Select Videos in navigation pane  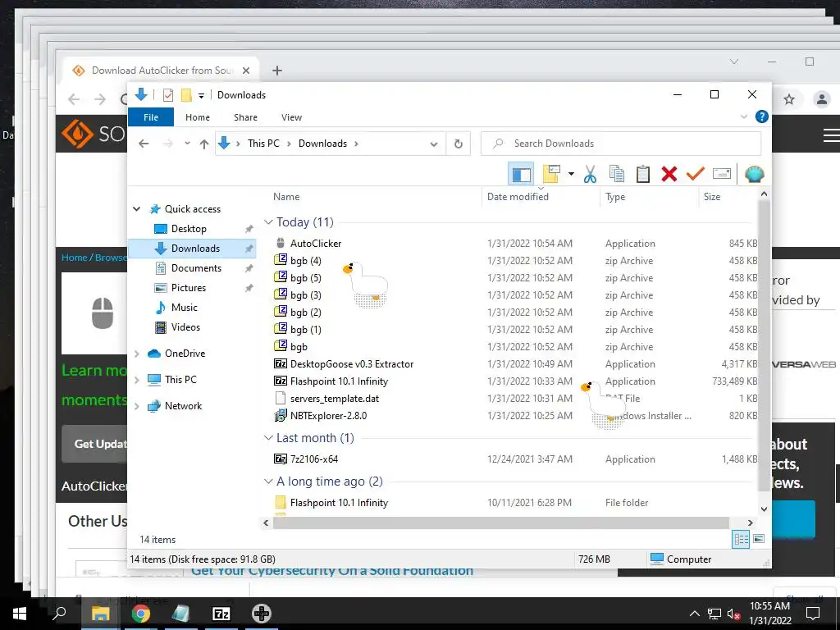185,327
